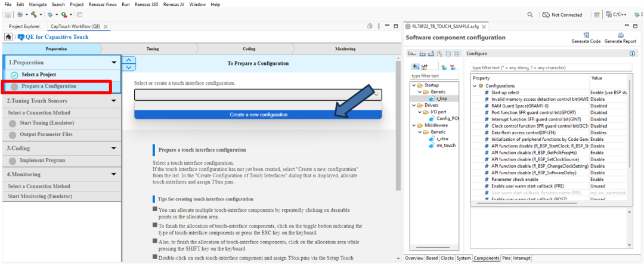Click the import component icon in Components header
644x265 pixels.
point(423,54)
